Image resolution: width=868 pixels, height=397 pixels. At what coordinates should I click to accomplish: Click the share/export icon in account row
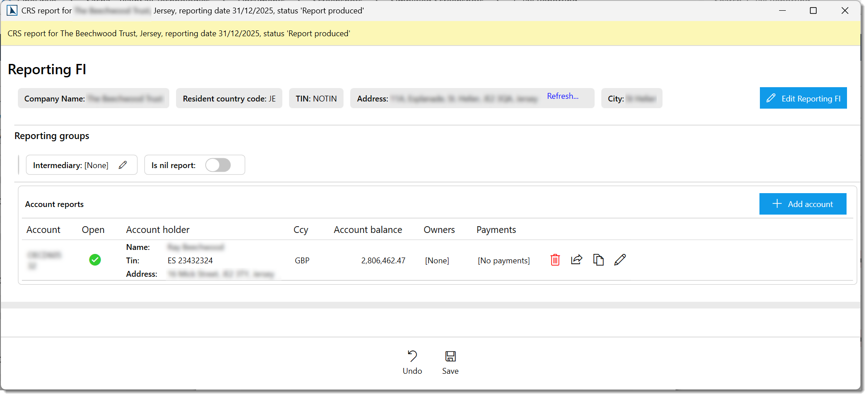click(576, 260)
